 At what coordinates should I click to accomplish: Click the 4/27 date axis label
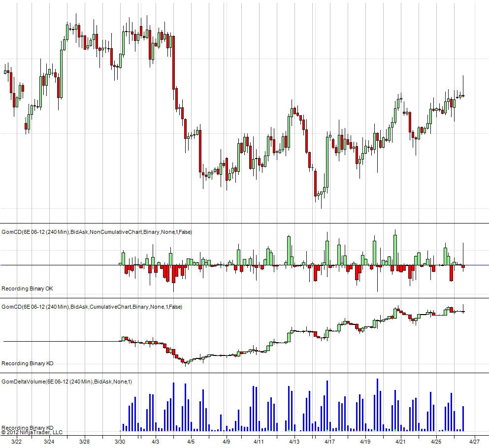click(x=475, y=442)
